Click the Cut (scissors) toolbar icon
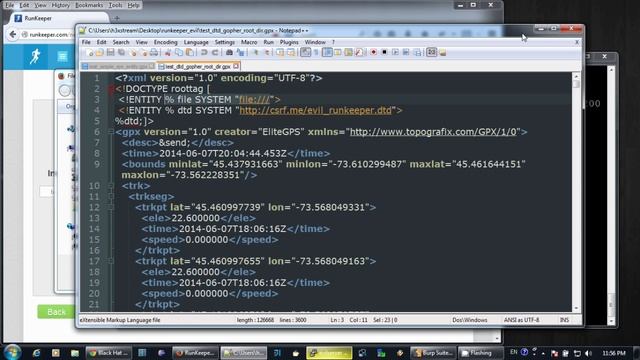The height and width of the screenshot is (360, 640). (x=168, y=53)
